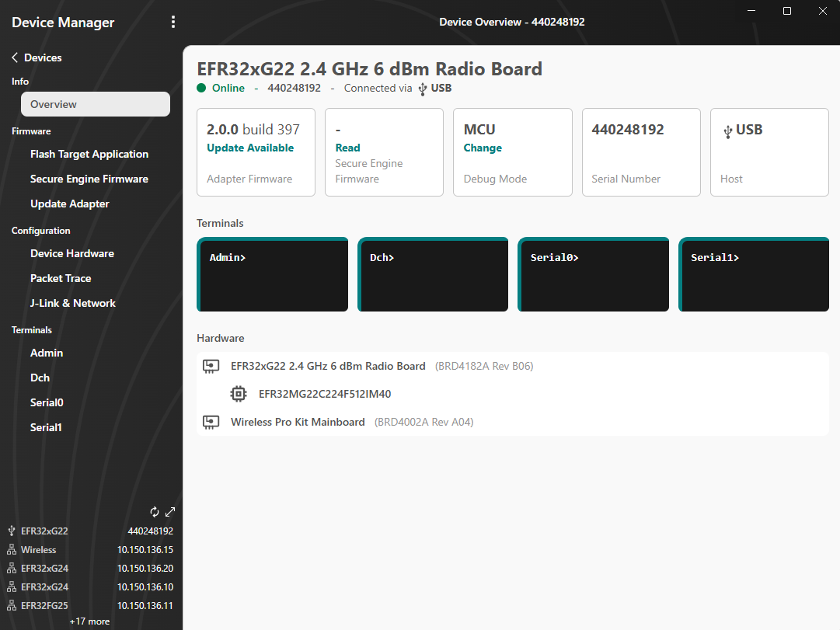Viewport: 840px width, 630px height.
Task: Go to Update Adapter
Action: pyautogui.click(x=70, y=204)
